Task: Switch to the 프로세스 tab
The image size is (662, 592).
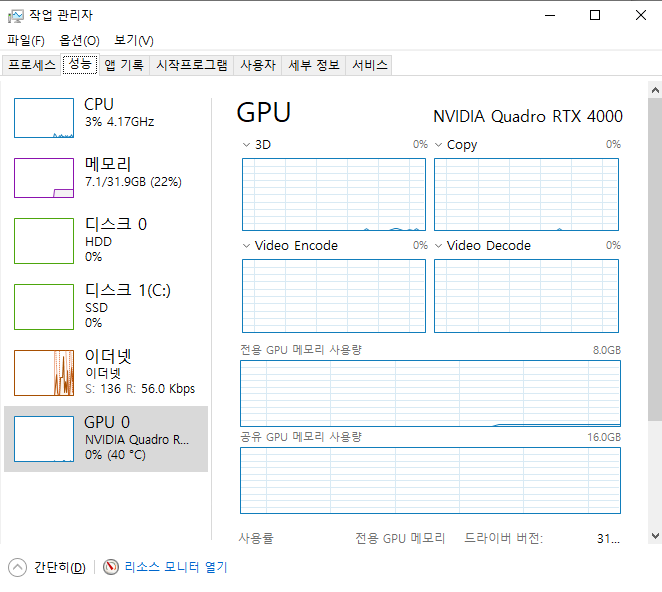Action: click(x=32, y=65)
